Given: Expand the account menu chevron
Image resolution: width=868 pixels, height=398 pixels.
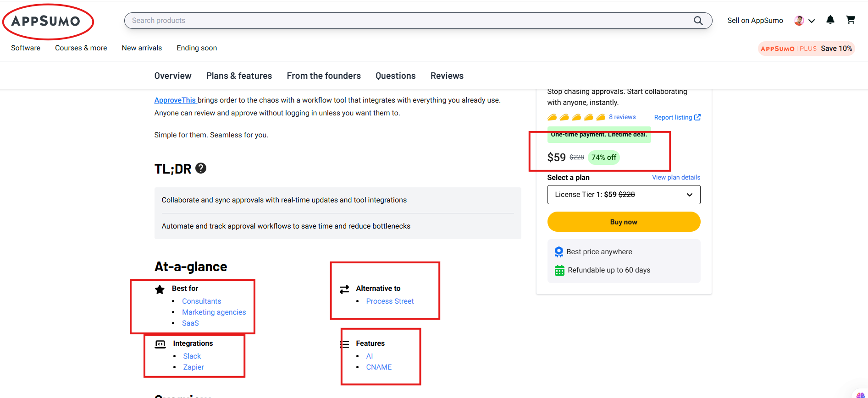Looking at the screenshot, I should [x=811, y=21].
